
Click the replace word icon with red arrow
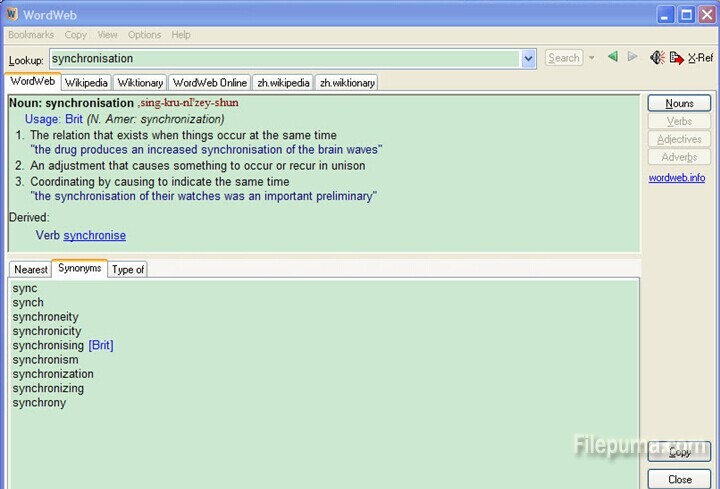[677, 58]
